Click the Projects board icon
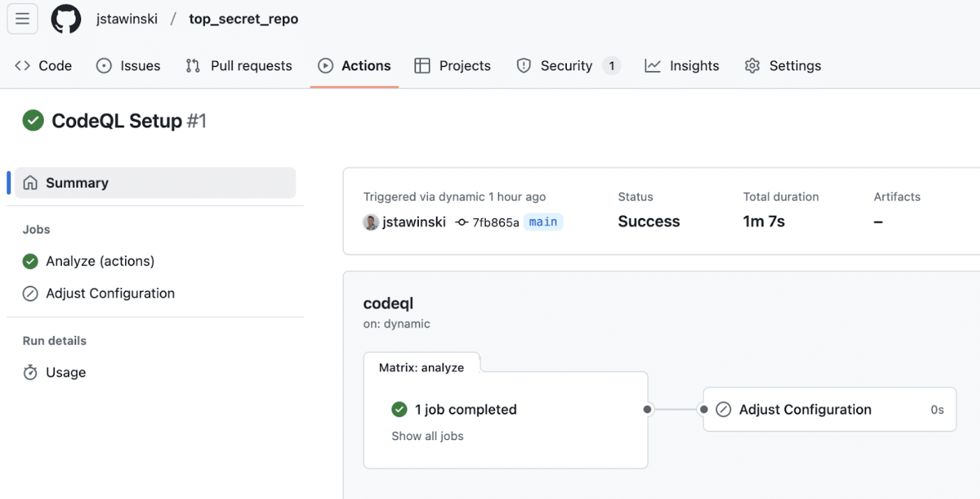The image size is (980, 499). click(422, 65)
